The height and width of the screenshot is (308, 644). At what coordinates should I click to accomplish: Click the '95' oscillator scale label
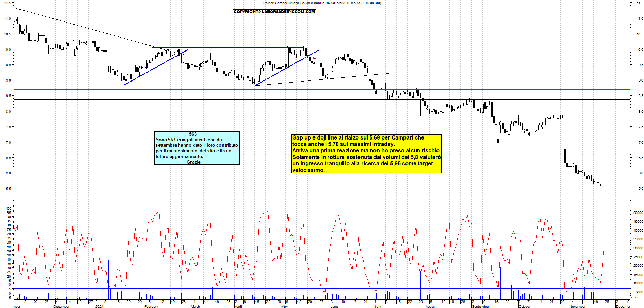9,212
